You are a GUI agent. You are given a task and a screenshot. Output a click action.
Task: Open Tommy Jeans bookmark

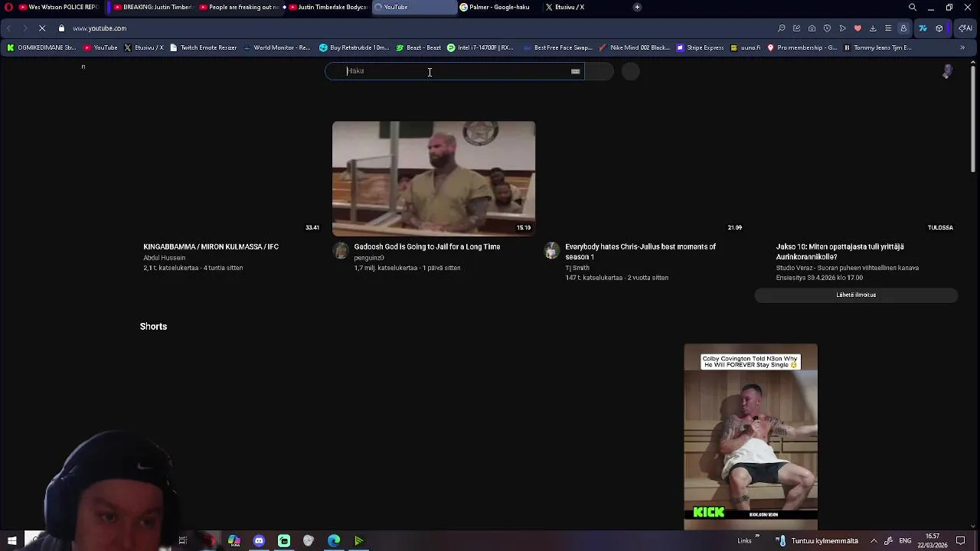pos(877,47)
